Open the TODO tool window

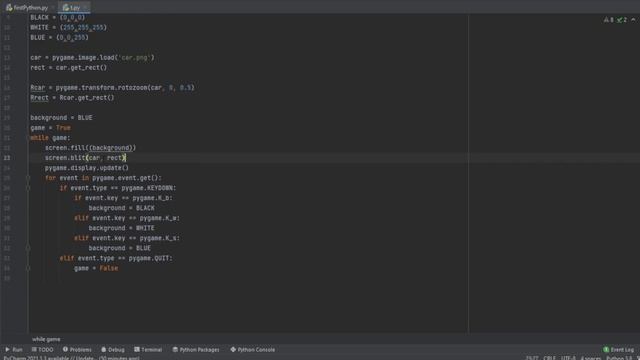42,350
